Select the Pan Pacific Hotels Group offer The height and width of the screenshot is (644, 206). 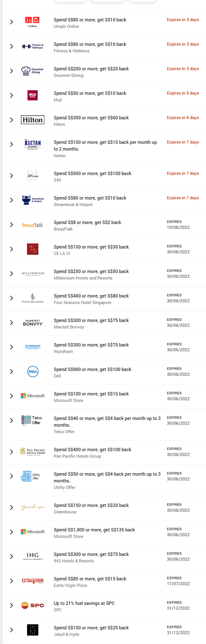(92, 450)
